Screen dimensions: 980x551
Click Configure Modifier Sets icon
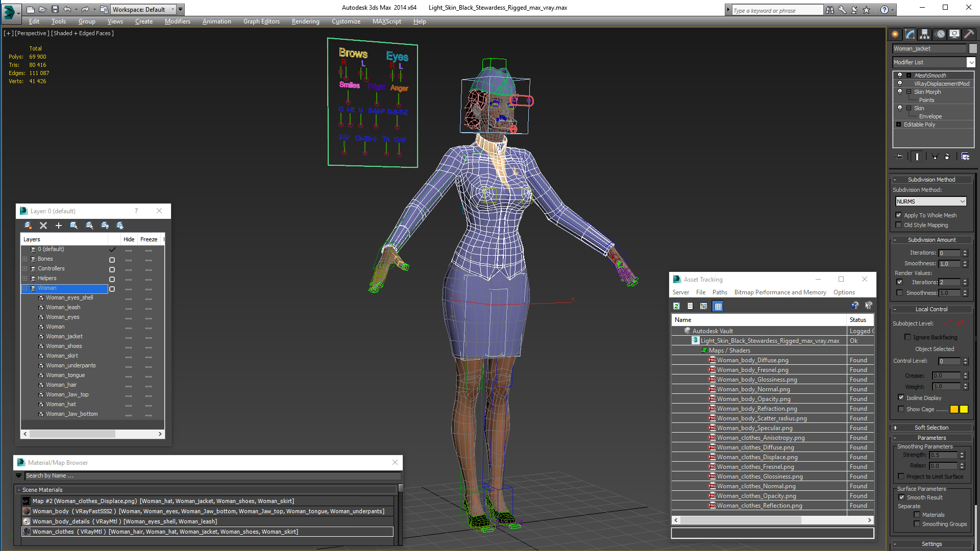tap(965, 157)
